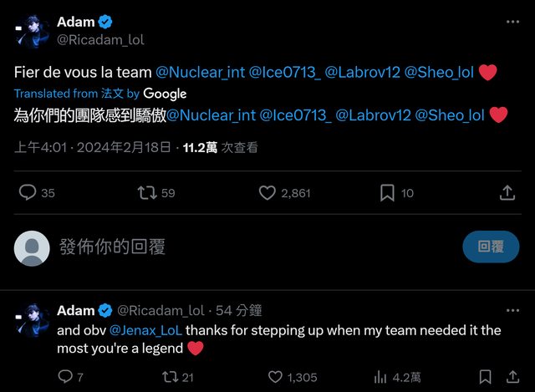Viewport: 535px width, 392px height.
Task: Open the @Jenax_LoL mention link
Action: 141,330
